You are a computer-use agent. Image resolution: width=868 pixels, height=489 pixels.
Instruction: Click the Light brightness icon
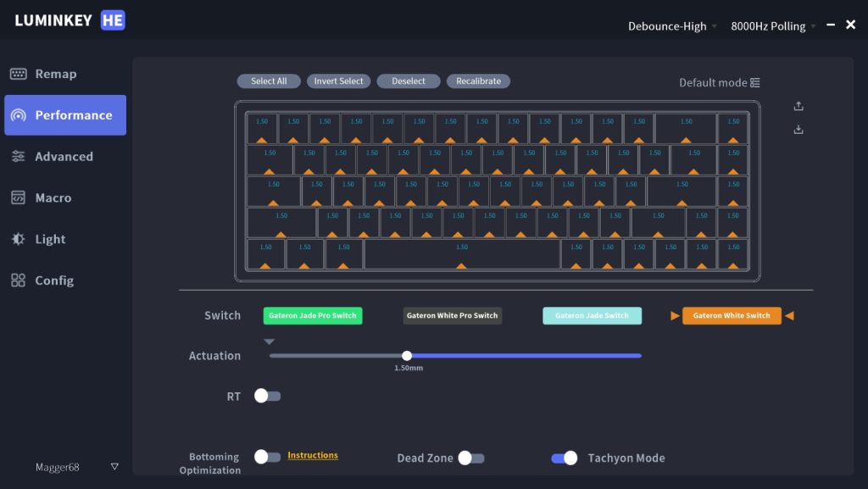pos(18,239)
